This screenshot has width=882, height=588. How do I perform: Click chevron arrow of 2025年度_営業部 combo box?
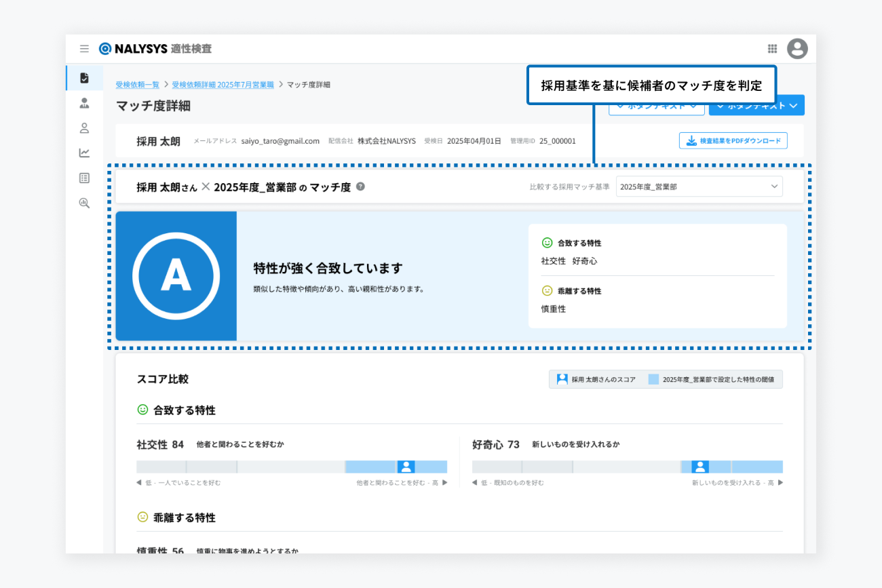click(774, 187)
